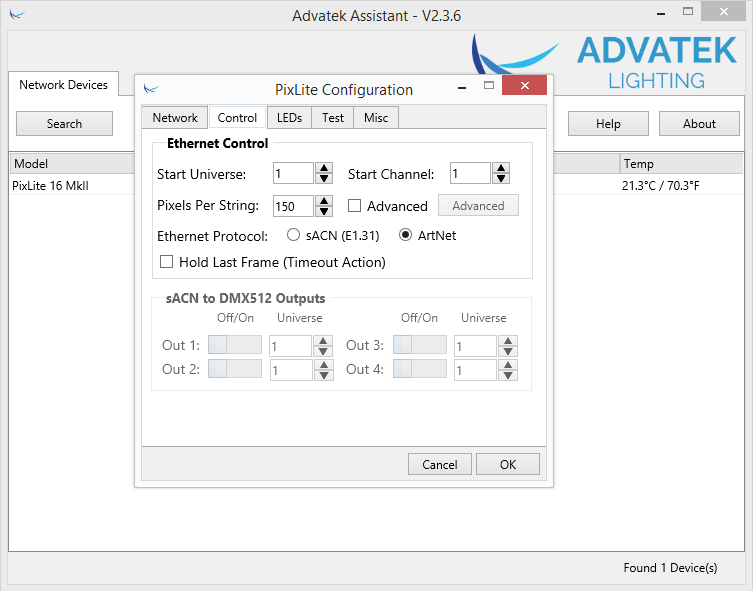The height and width of the screenshot is (591, 753).
Task: Decrease Pixels Per String value
Action: click(x=324, y=211)
